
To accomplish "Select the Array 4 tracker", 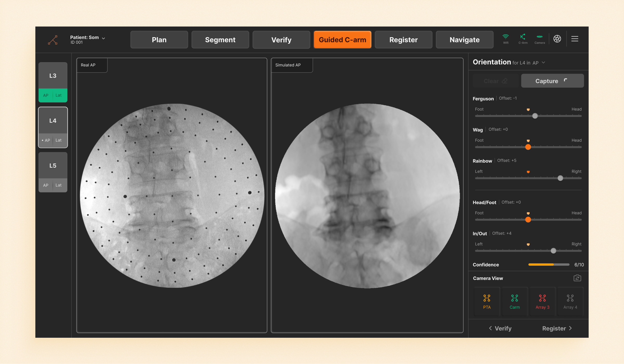I will click(570, 301).
